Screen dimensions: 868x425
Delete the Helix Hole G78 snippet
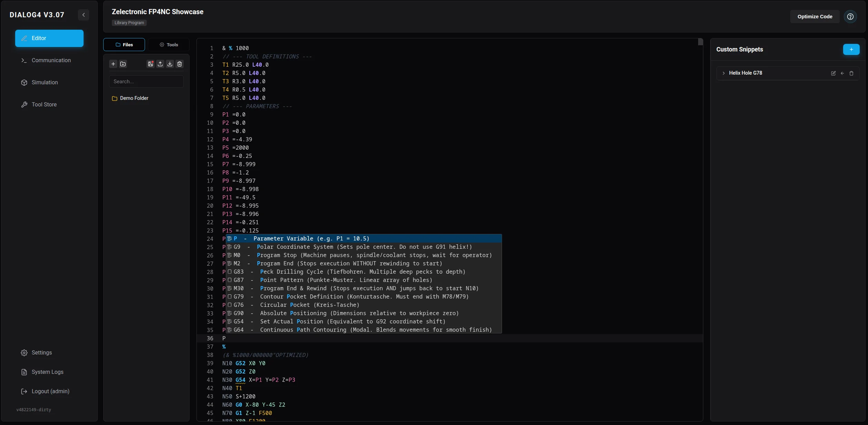[851, 73]
